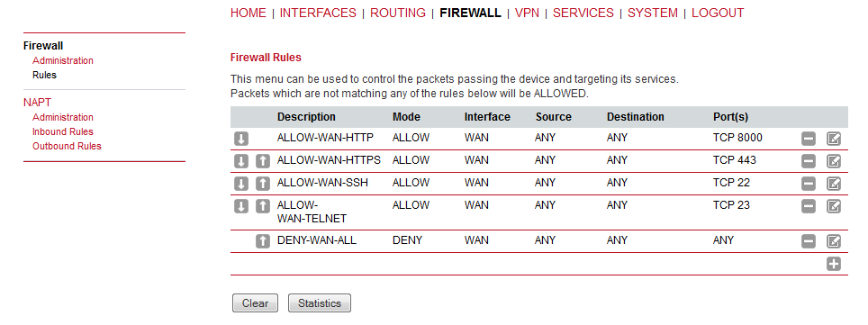Edit the ALLOW-WAN-TELNET rule
868x325 pixels.
click(x=834, y=206)
